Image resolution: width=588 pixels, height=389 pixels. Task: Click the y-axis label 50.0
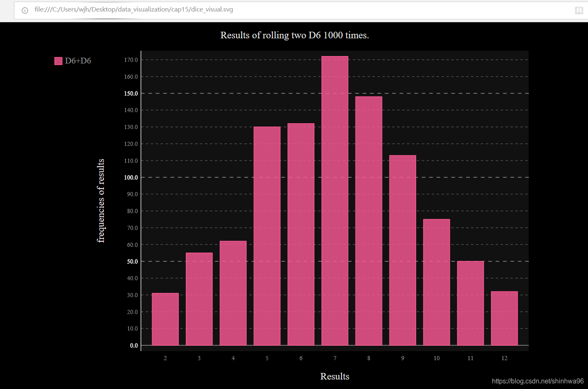(133, 262)
